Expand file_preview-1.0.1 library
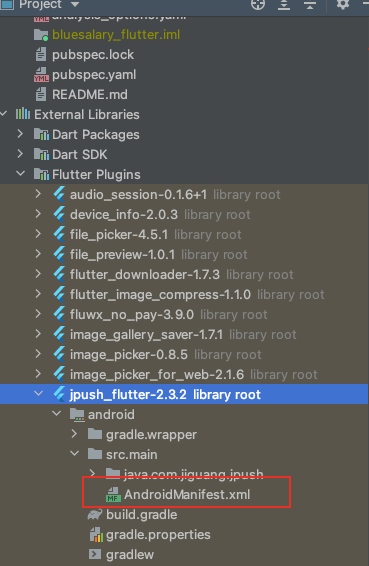The image size is (369, 566). [38, 254]
